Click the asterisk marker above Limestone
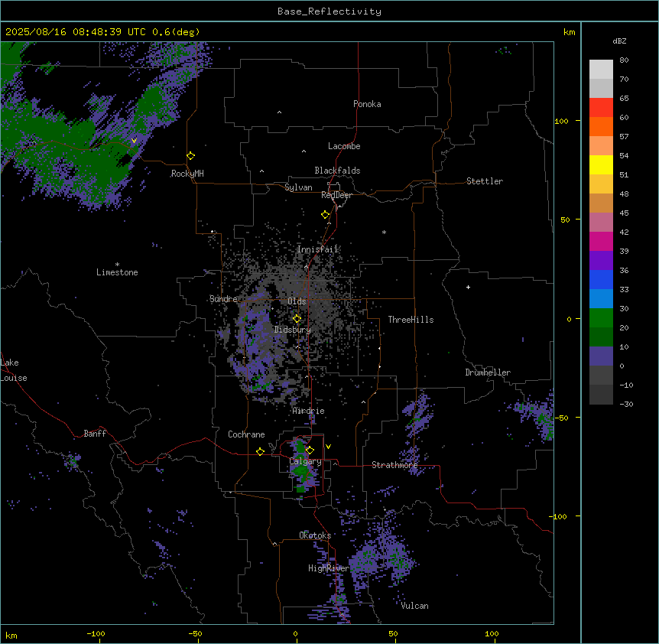 [117, 265]
